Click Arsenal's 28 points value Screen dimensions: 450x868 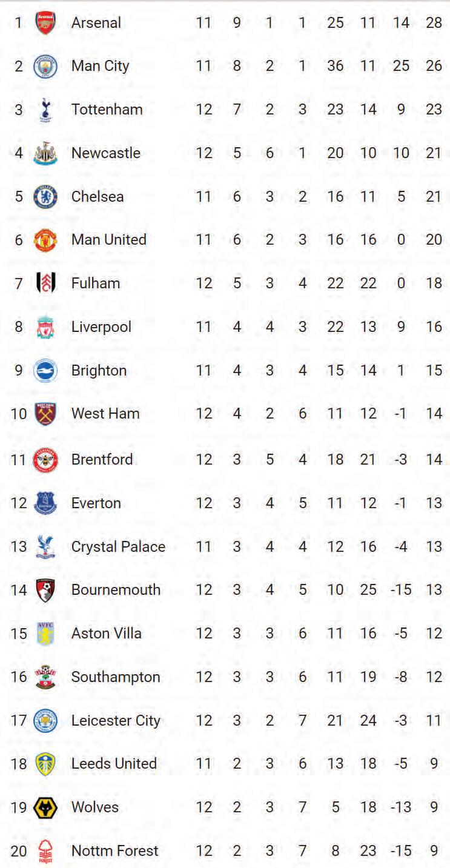[x=434, y=23]
